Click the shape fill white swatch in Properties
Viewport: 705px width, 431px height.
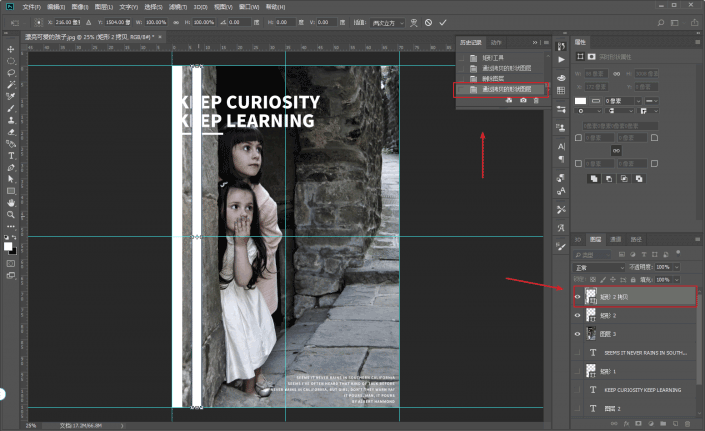580,101
